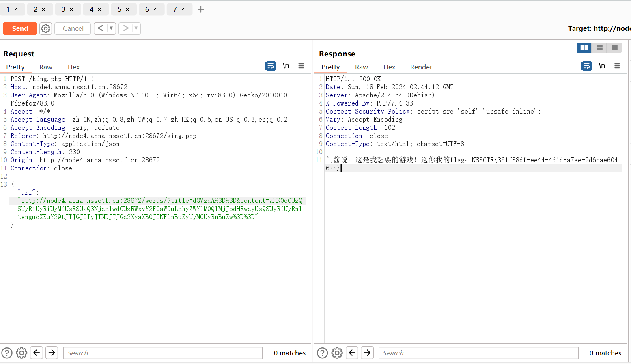The image size is (631, 364).
Task: Select Request Pretty view
Action: coord(15,67)
